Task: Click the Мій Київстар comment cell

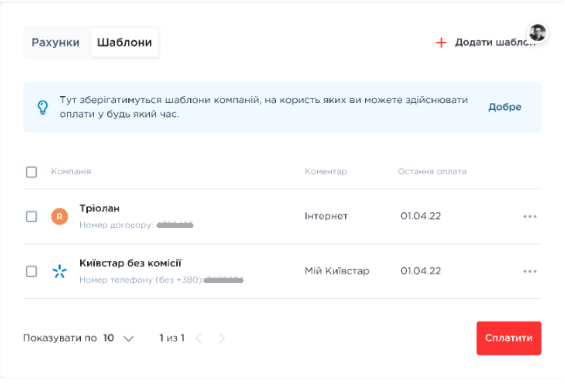Action: 337,271
